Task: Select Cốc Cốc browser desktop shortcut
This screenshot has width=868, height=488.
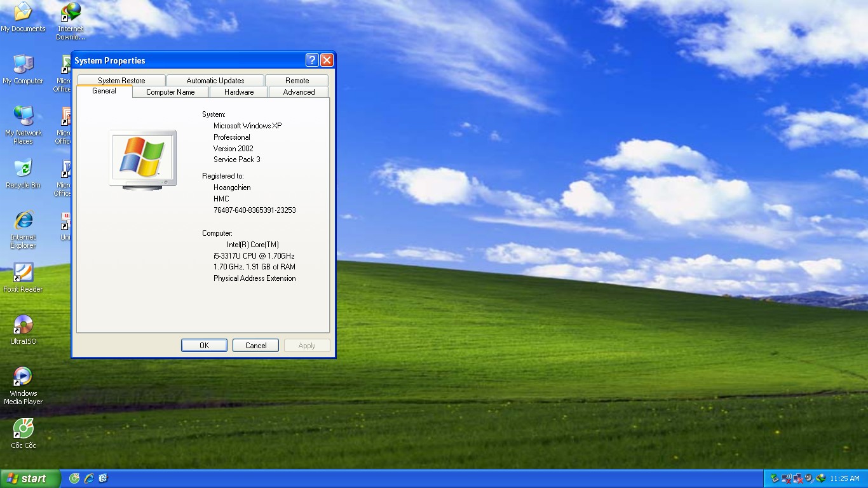Action: coord(23,434)
